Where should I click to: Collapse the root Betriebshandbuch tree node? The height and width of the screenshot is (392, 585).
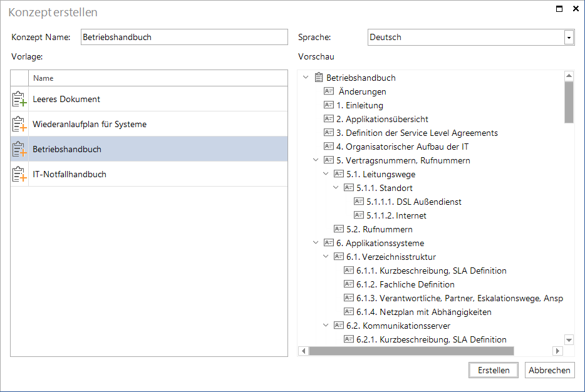(x=306, y=77)
